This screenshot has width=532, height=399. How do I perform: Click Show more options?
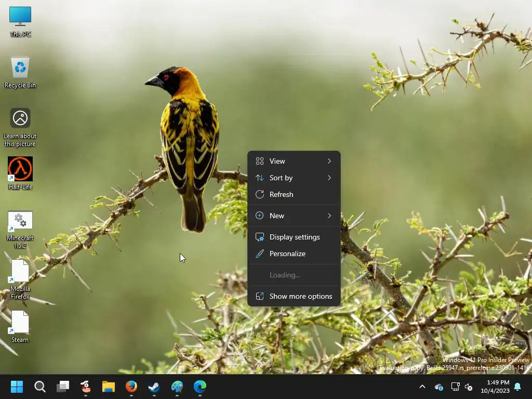[x=294, y=296]
